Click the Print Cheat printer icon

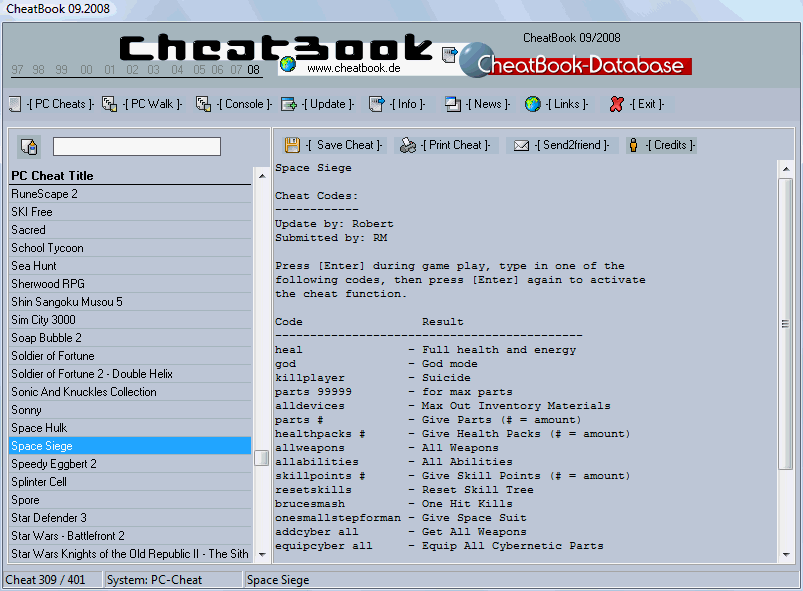point(408,145)
